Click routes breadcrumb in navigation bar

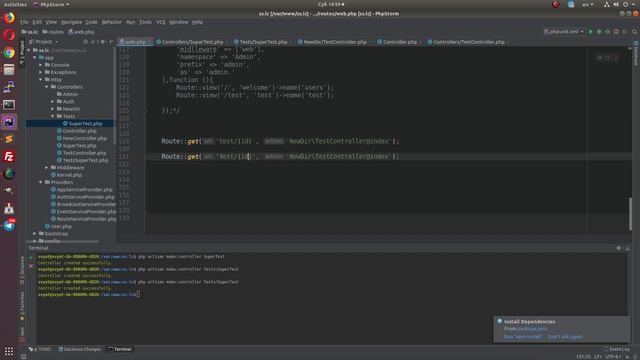[x=53, y=32]
